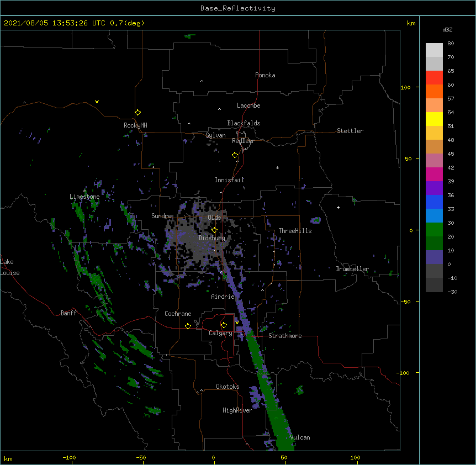Pick the purple 39-36 dBZ legend swatch

(x=434, y=188)
